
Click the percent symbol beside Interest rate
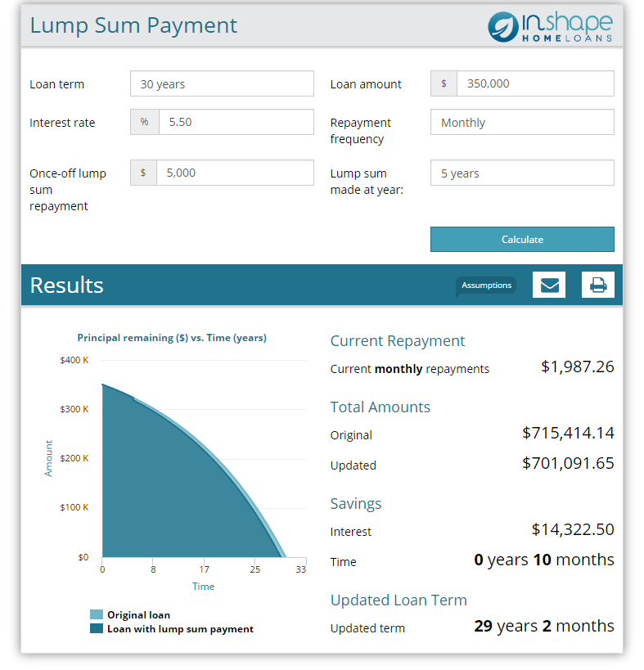point(144,122)
